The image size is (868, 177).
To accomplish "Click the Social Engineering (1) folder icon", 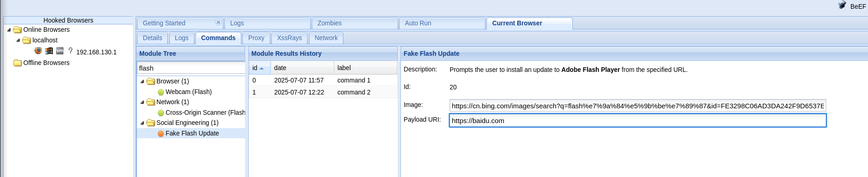I will click(151, 123).
